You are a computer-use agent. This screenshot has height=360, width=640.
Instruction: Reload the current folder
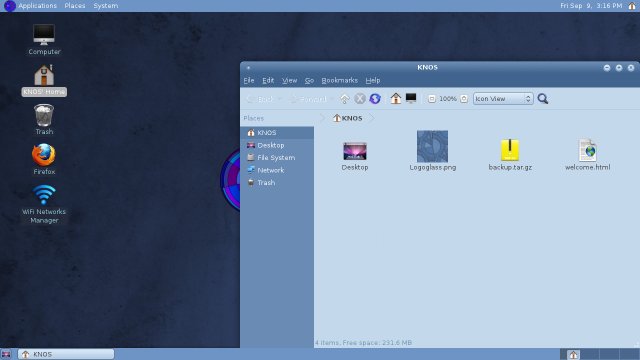375,99
